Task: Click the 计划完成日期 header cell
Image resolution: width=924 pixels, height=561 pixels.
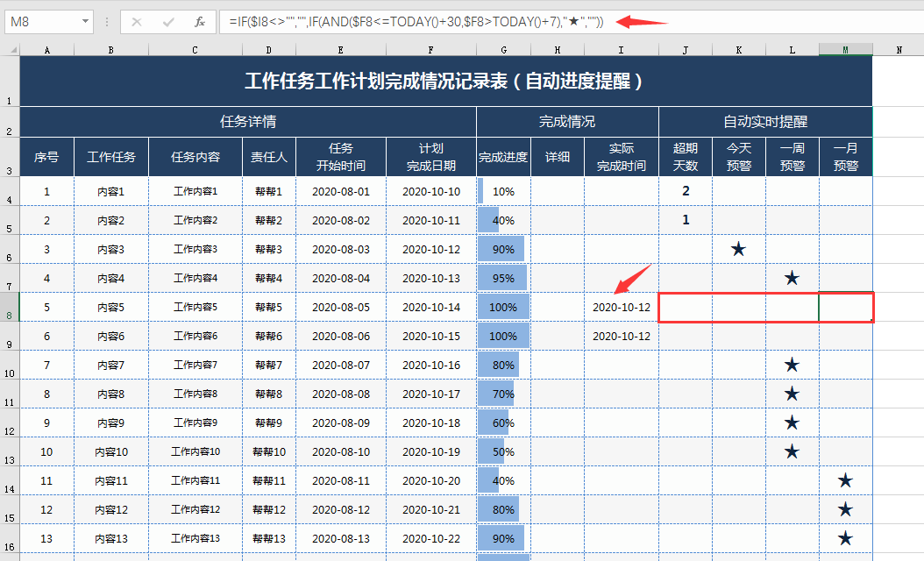Action: tap(430, 157)
